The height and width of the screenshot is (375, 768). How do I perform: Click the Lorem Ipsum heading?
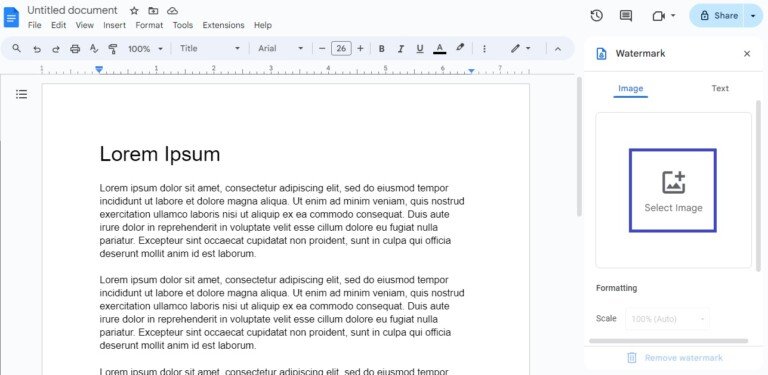160,154
